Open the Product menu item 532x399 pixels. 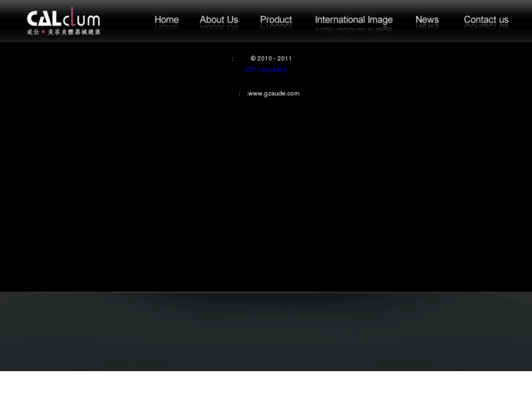point(276,20)
